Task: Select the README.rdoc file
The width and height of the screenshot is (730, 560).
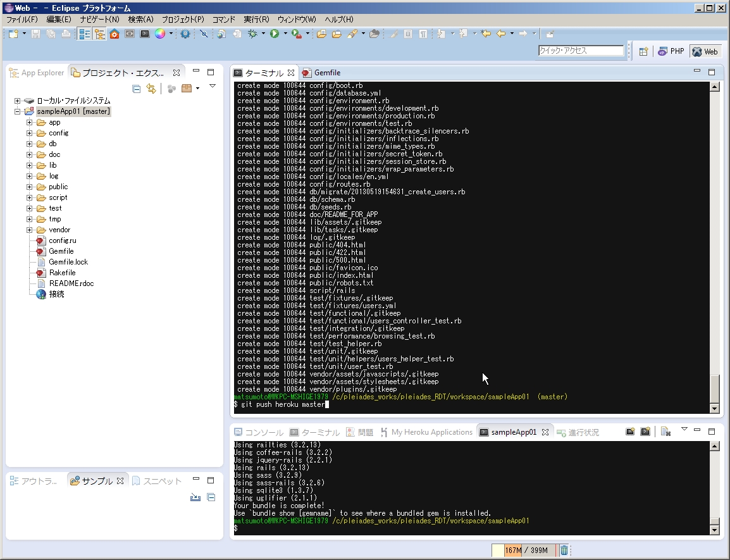Action: [71, 283]
